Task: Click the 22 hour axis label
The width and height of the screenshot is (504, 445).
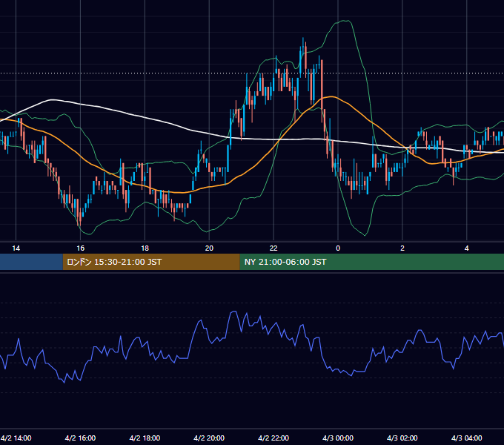Action: pyautogui.click(x=273, y=248)
